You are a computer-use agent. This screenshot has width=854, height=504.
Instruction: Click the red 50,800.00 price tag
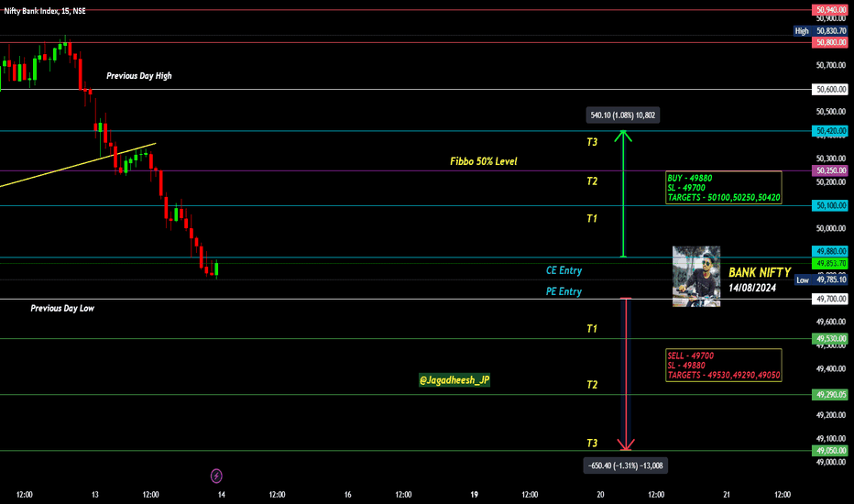(829, 42)
